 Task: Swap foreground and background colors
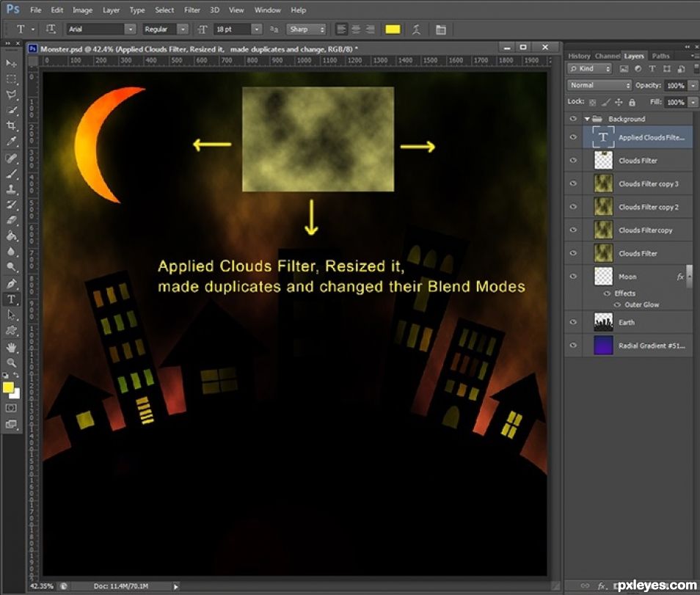click(16, 376)
